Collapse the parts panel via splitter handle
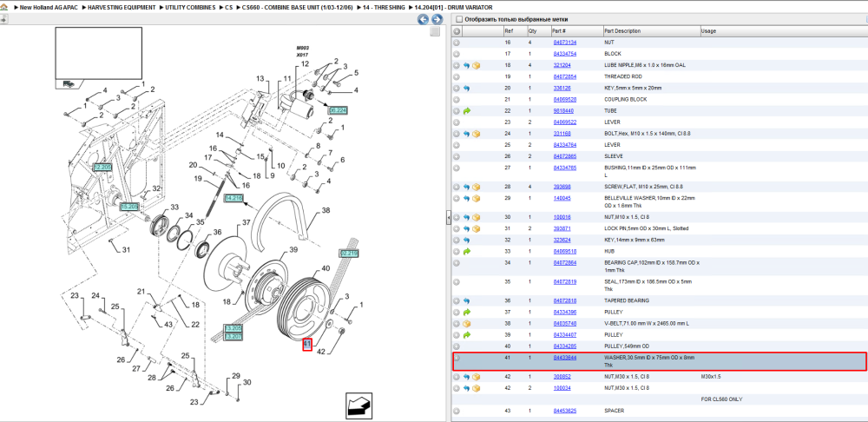This screenshot has height=422, width=868. click(x=449, y=219)
